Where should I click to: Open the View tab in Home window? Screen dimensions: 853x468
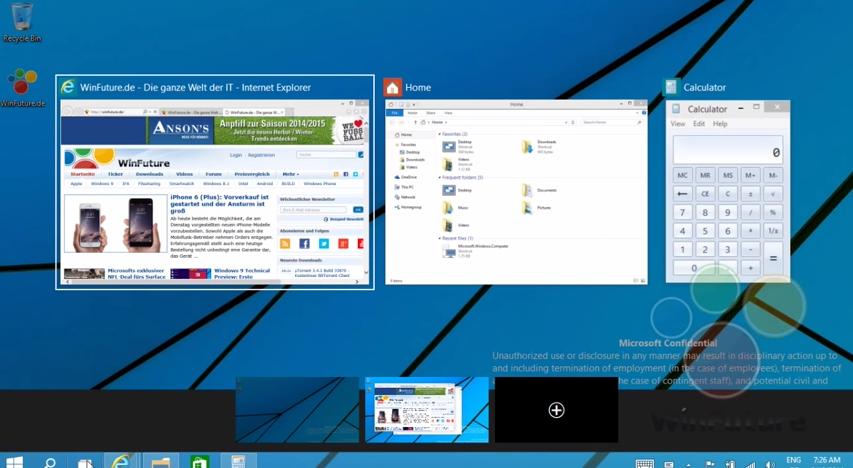tap(448, 113)
